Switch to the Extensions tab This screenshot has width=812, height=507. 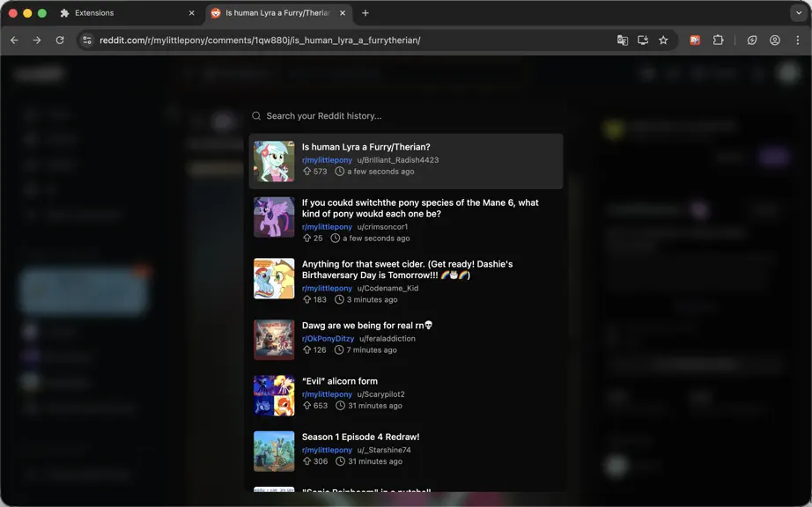(126, 13)
